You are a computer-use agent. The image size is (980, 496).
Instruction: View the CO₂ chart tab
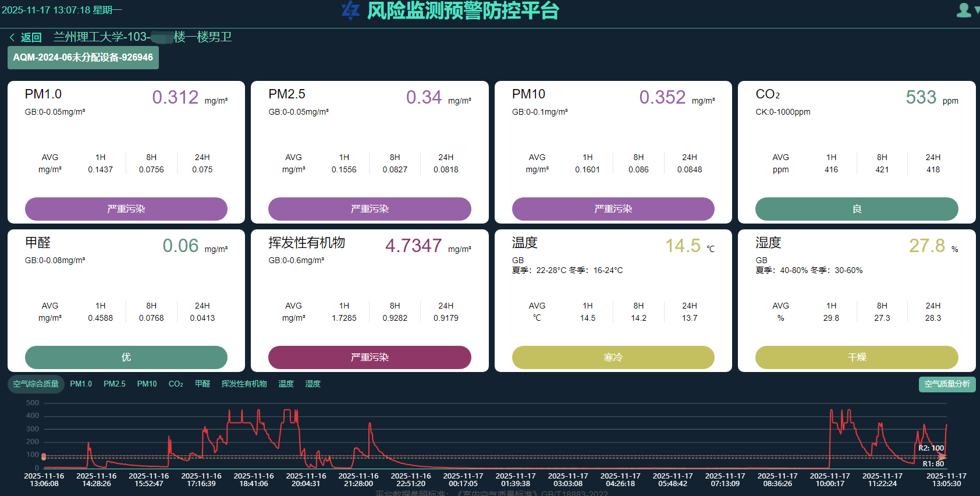[x=176, y=384]
